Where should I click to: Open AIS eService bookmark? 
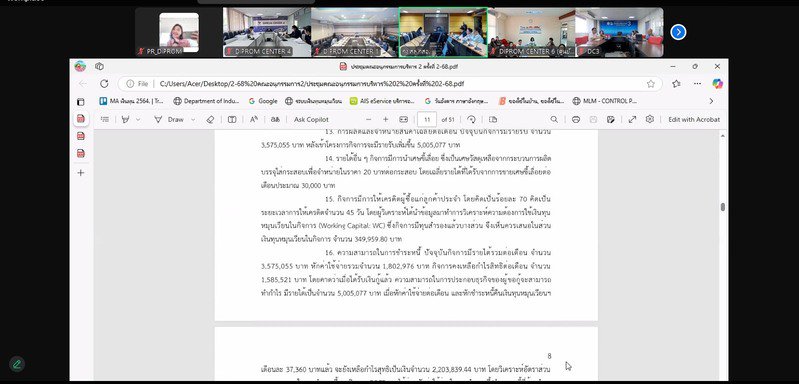[382, 101]
